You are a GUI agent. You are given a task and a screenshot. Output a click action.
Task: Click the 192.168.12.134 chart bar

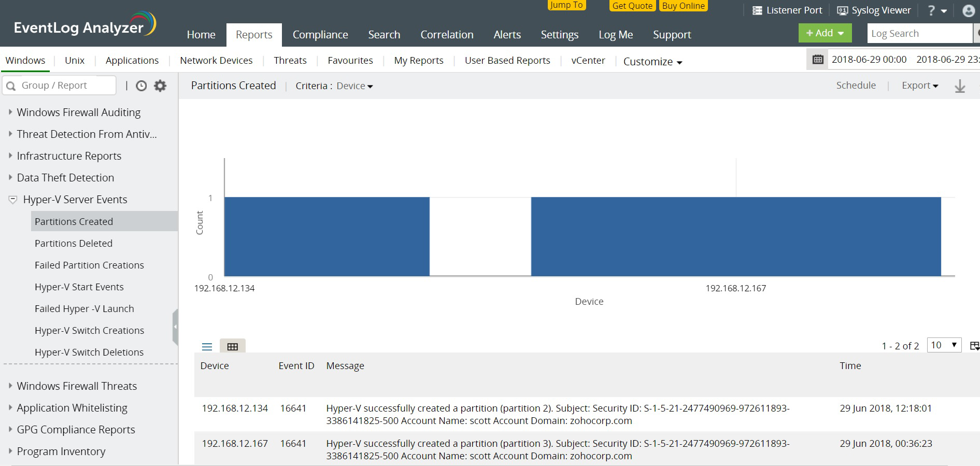tap(327, 236)
